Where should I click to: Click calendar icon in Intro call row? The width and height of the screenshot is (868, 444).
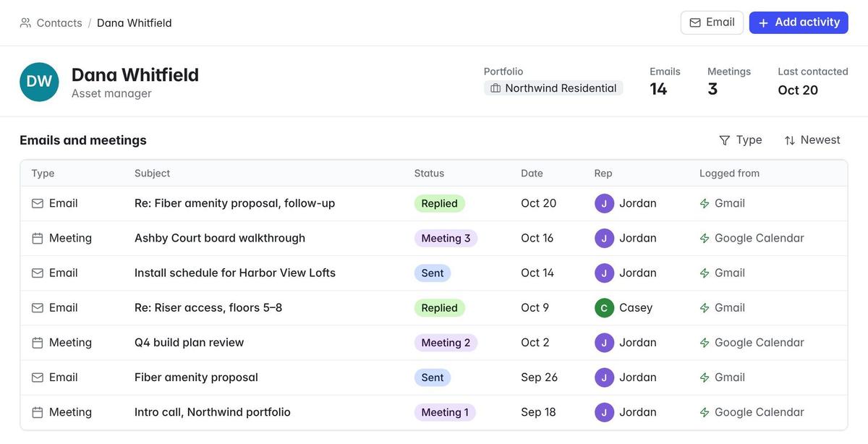tap(38, 412)
